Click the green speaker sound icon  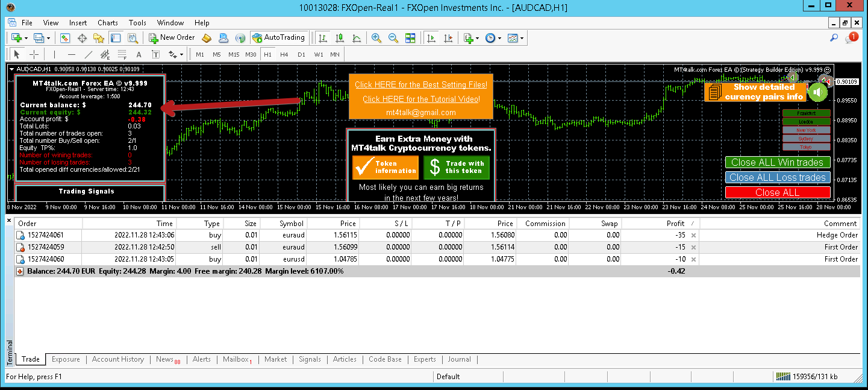click(x=817, y=92)
